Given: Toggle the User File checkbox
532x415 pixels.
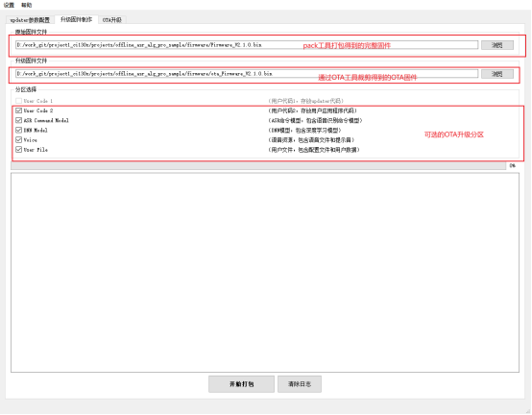Looking at the screenshot, I should tap(18, 150).
